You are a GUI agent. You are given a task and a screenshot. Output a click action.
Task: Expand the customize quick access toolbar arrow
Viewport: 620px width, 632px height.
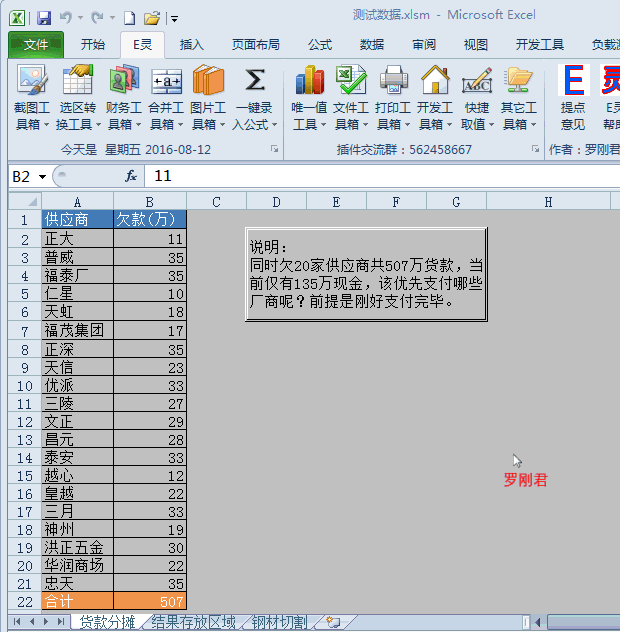(x=174, y=19)
